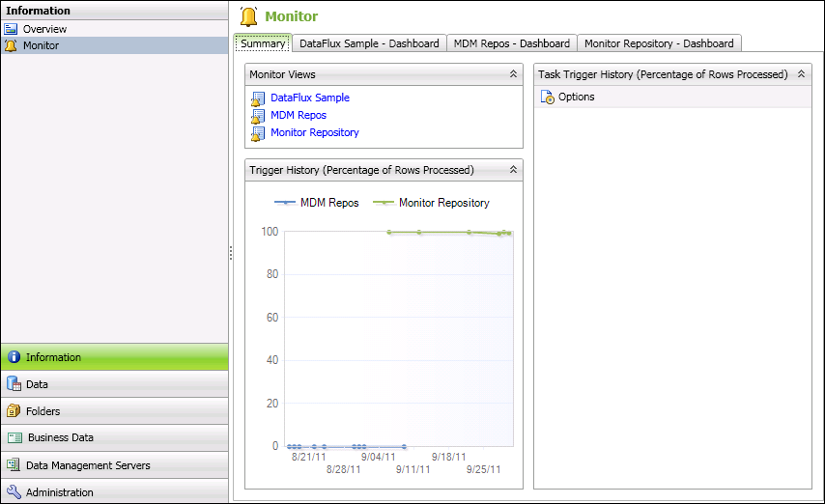
Task: Open the MDM Repos - Dashboard tab
Action: tap(512, 43)
